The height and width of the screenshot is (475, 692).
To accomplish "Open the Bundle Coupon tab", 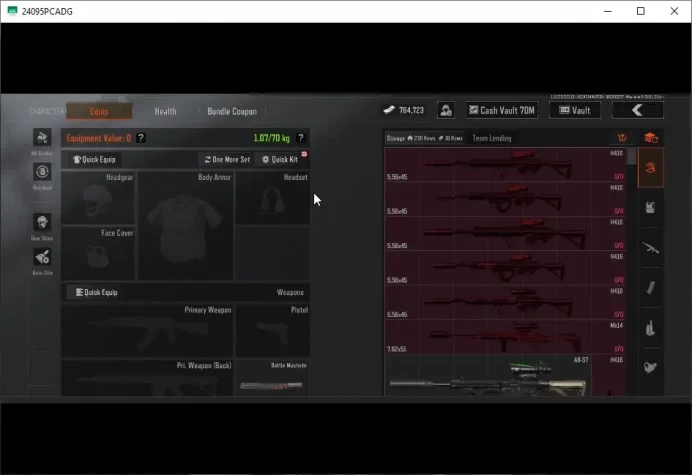I will 232,111.
